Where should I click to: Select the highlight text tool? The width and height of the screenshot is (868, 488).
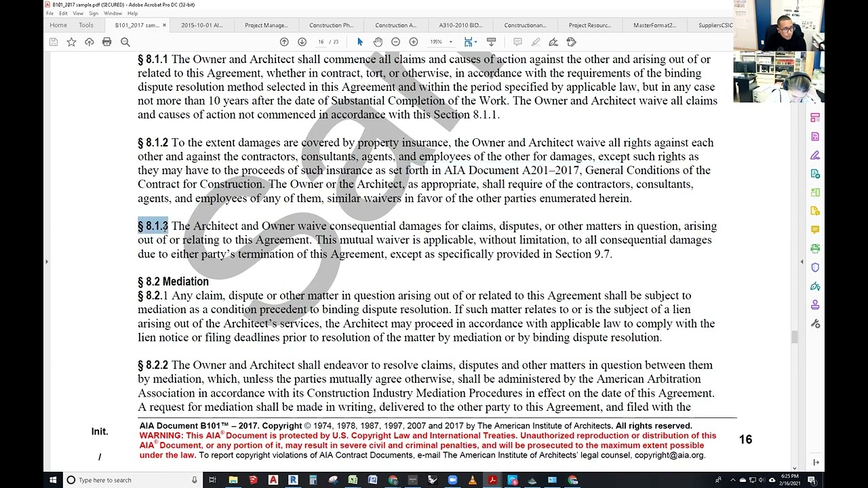(x=536, y=42)
